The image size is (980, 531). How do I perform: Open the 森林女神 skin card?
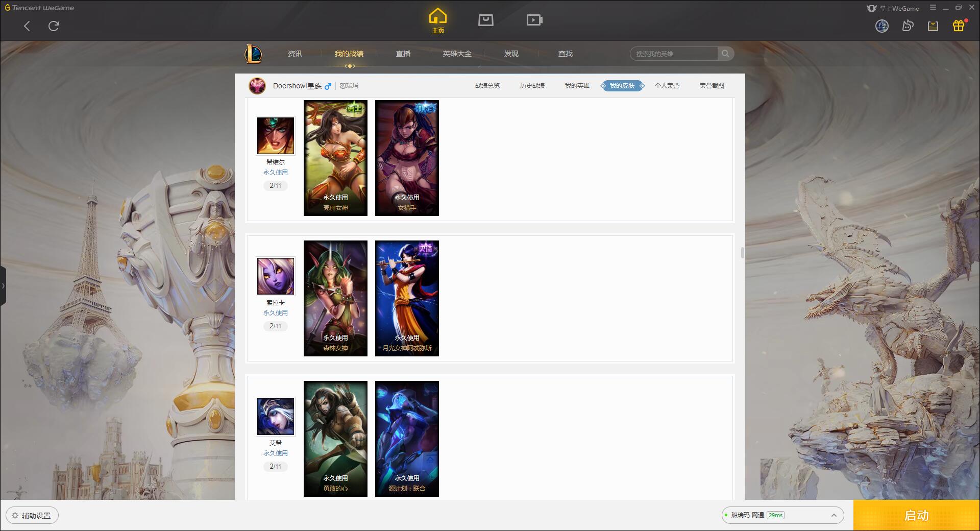[335, 298]
